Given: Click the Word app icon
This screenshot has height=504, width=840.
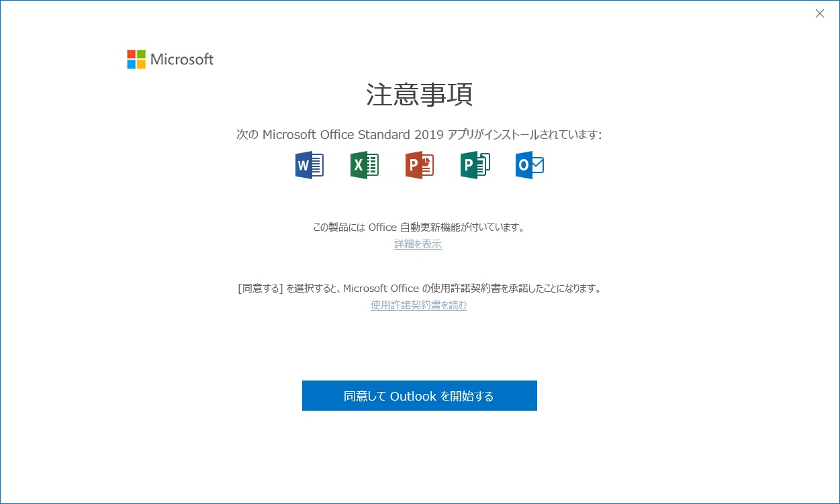Looking at the screenshot, I should coord(309,165).
